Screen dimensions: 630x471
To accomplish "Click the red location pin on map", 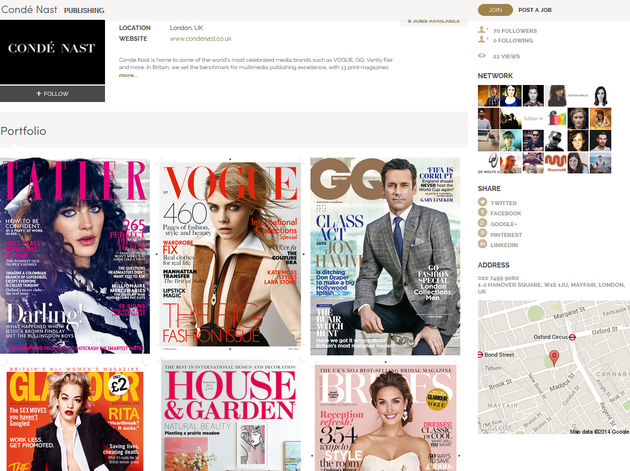I will 554,357.
